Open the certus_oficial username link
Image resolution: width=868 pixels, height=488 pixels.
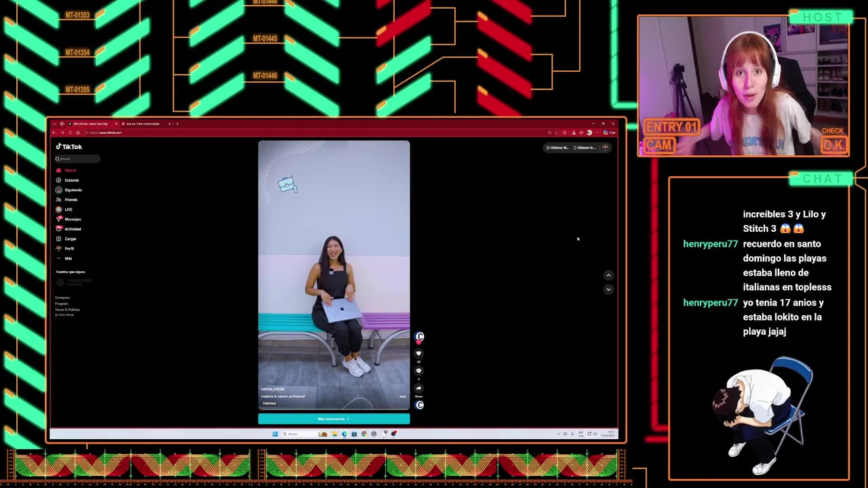273,389
